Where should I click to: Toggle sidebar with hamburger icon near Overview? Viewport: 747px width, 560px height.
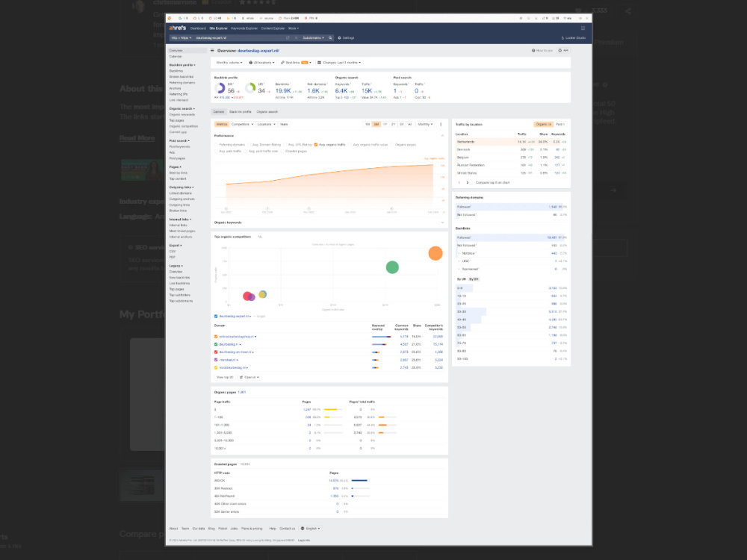coord(212,51)
